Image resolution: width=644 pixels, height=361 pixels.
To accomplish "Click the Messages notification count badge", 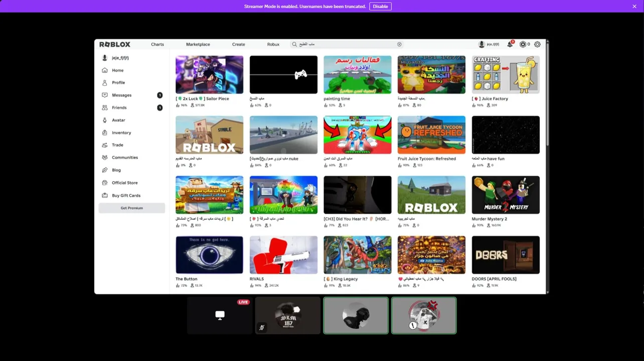I will [160, 95].
